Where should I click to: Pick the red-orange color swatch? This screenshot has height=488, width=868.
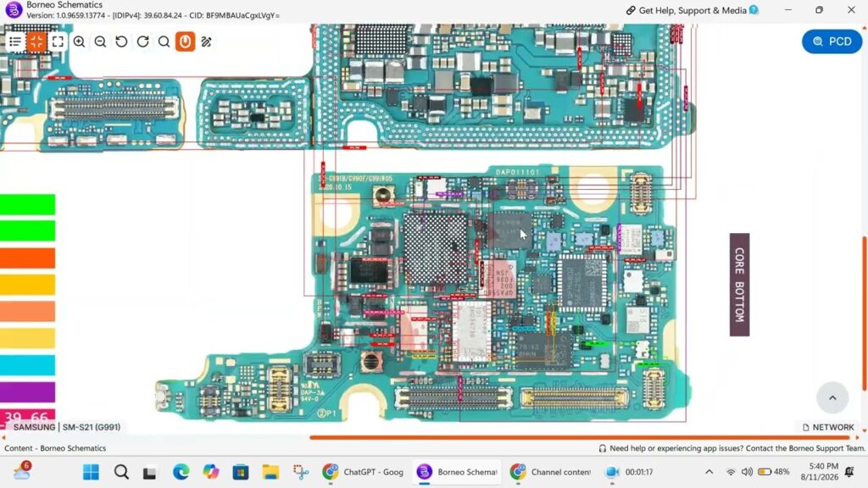point(27,258)
